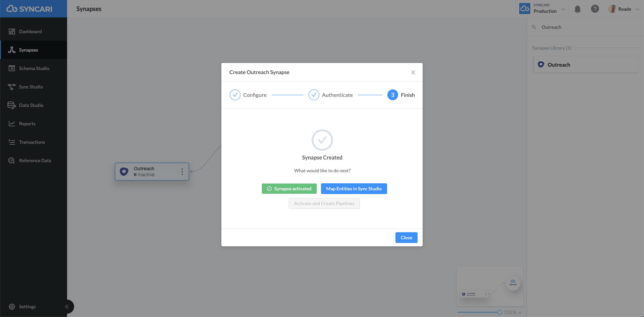This screenshot has width=644, height=317.
Task: Click the Synapses page title
Action: point(89,9)
